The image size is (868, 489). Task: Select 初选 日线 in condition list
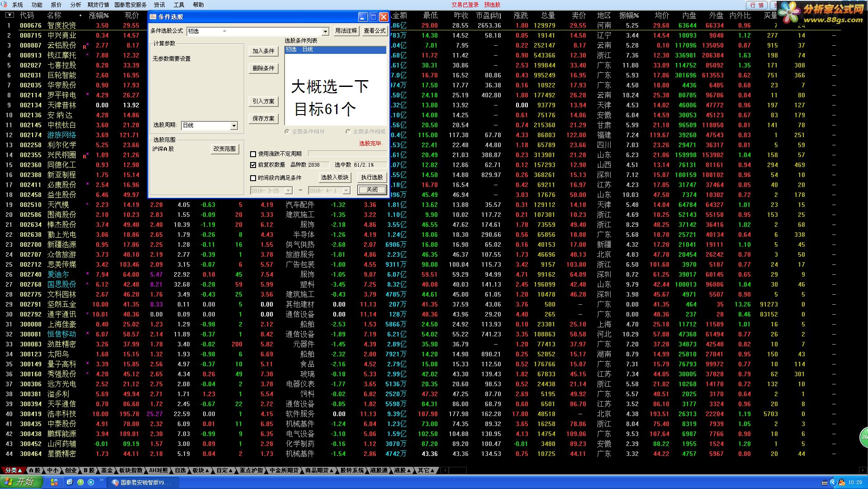(335, 49)
